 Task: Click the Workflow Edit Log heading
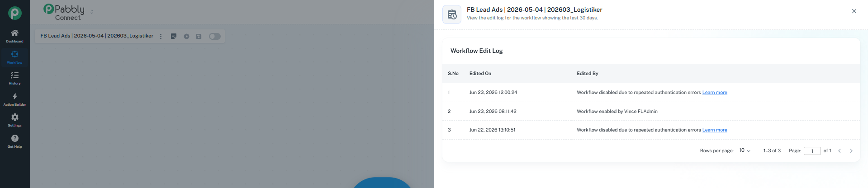[477, 51]
